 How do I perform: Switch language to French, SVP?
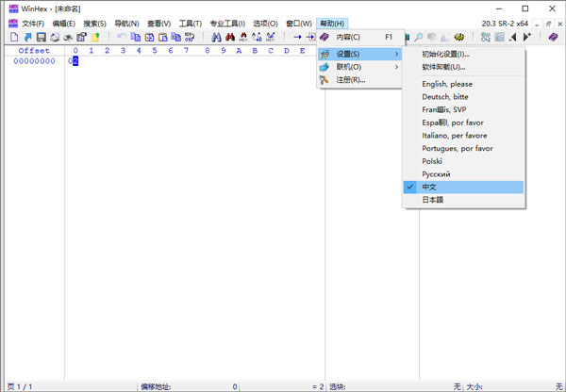coord(463,109)
